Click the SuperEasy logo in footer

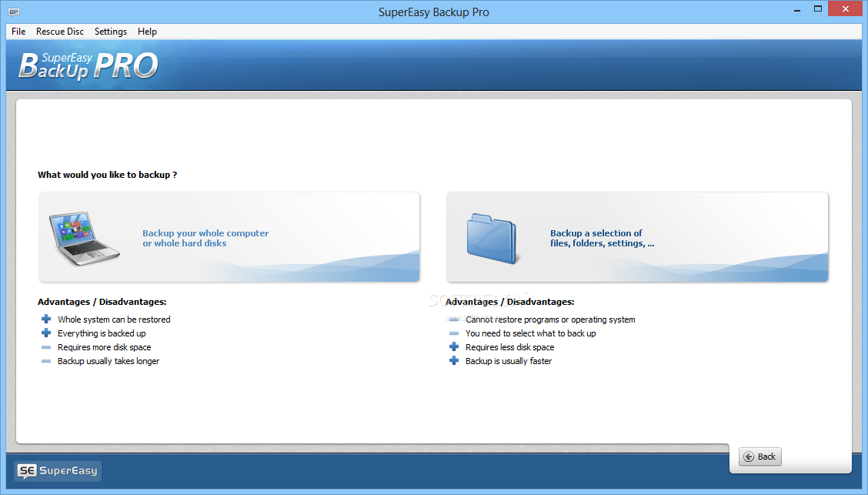(x=58, y=470)
